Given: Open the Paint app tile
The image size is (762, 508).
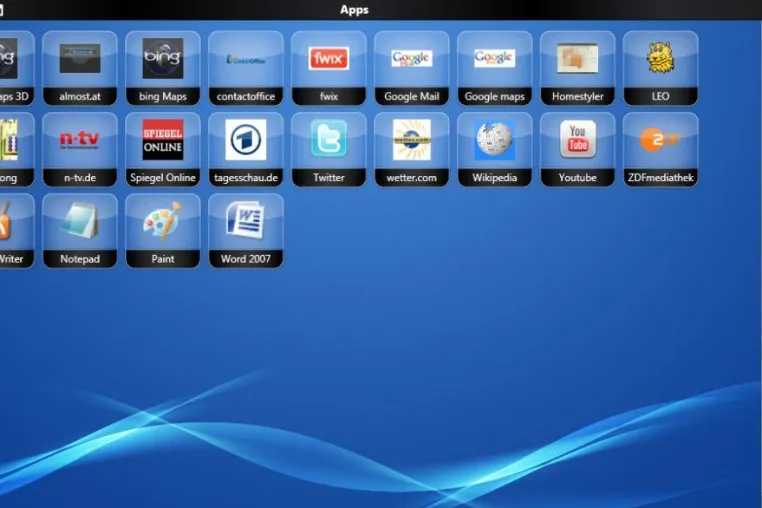Looking at the screenshot, I should pos(163,231).
